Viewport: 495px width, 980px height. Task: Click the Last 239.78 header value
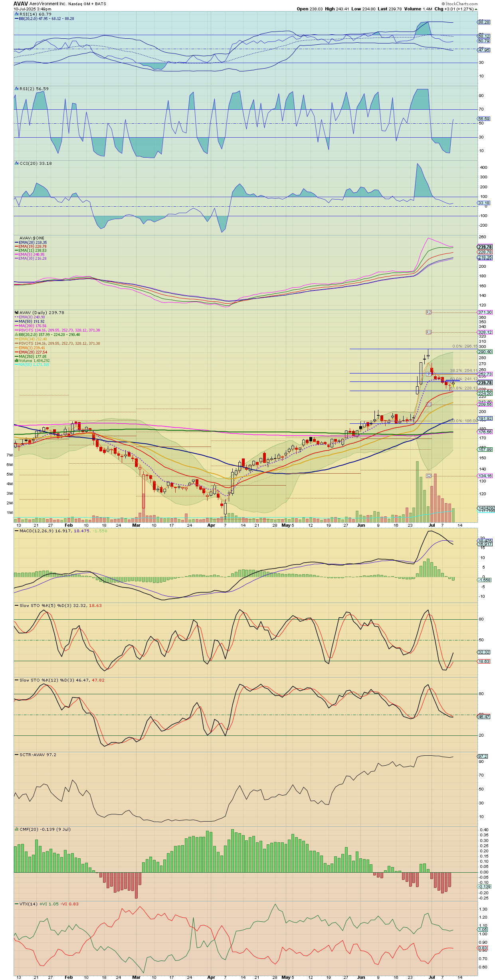click(x=390, y=9)
